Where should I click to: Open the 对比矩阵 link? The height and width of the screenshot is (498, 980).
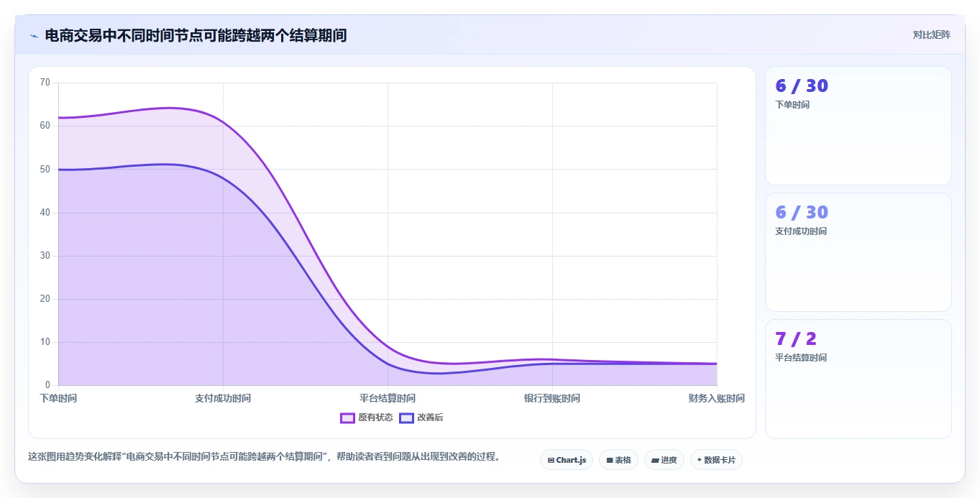click(931, 34)
